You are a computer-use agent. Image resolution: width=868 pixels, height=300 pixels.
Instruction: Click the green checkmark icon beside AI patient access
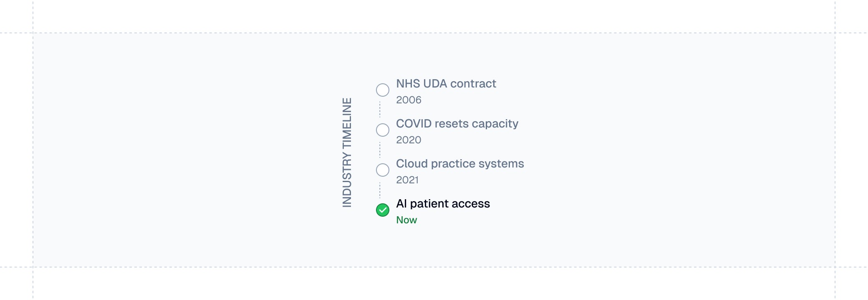(x=383, y=210)
